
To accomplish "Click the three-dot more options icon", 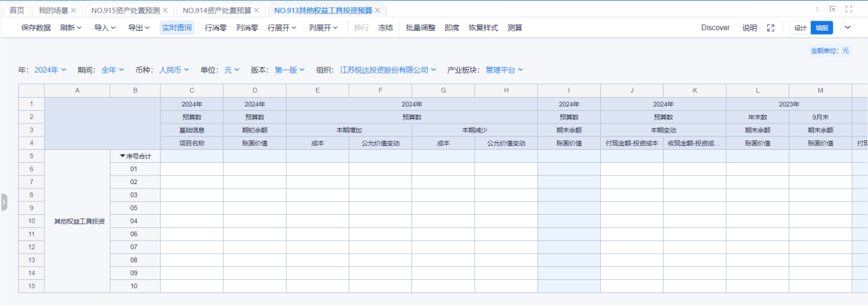I will pyautogui.click(x=817, y=9).
